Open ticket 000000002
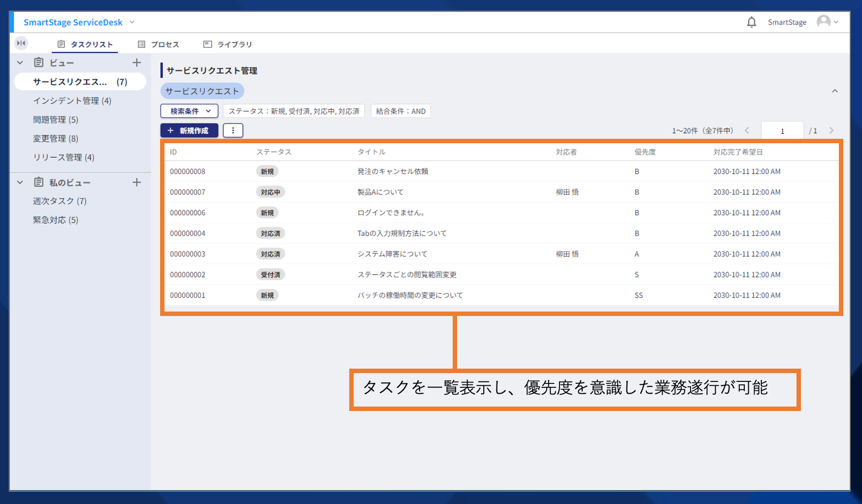862x504 pixels. tap(188, 275)
